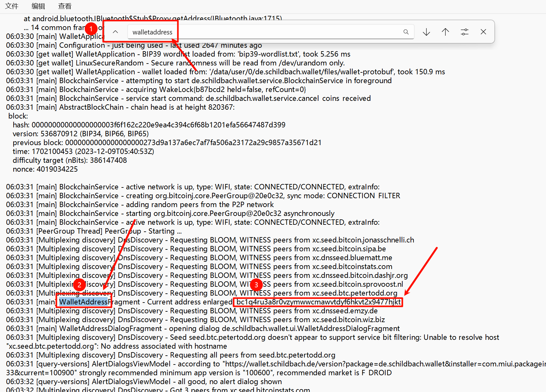Close the find bar with the X

[x=483, y=32]
